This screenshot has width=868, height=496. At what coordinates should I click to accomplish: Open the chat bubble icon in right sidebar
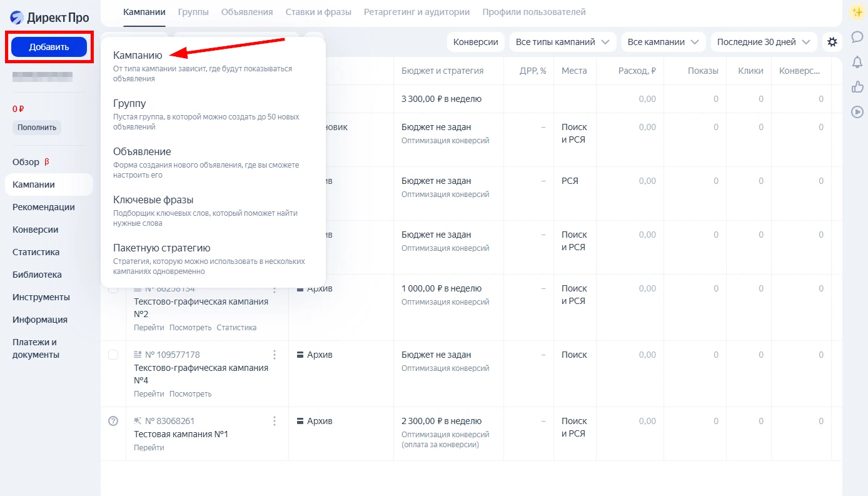coord(857,37)
